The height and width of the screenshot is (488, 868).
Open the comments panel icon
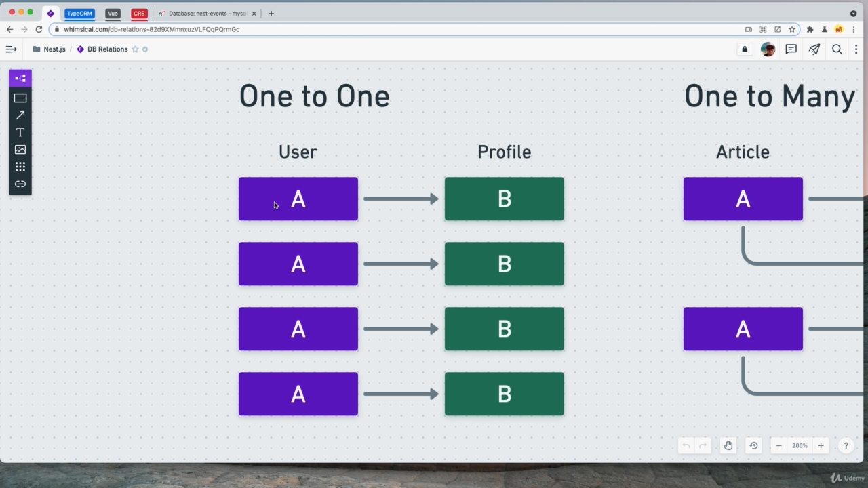coord(791,49)
